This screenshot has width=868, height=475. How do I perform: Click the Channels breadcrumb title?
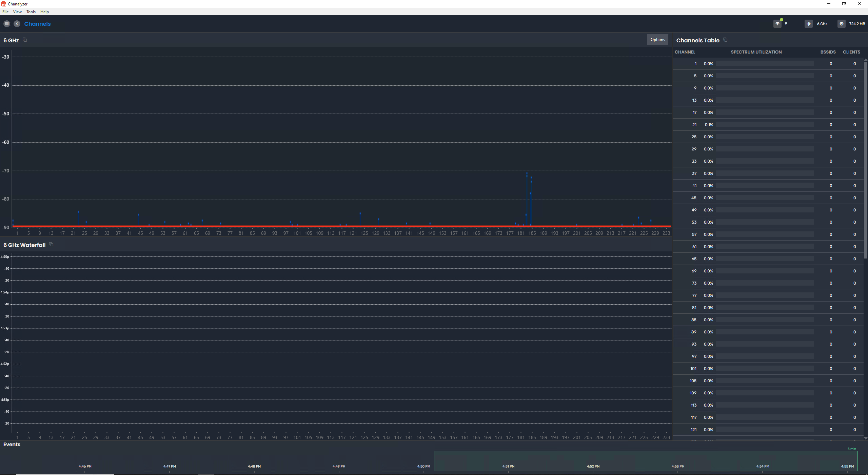pos(37,24)
